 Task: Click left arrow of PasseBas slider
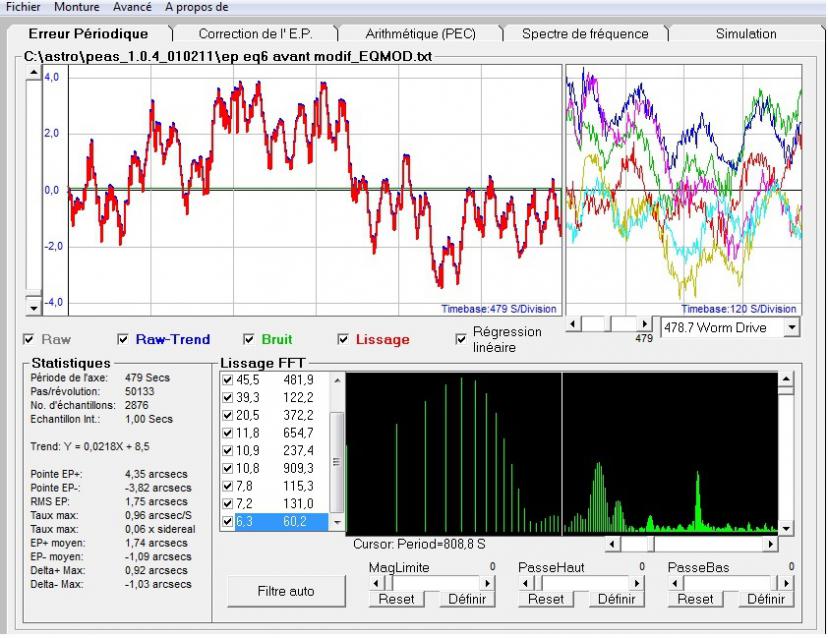pyautogui.click(x=675, y=583)
